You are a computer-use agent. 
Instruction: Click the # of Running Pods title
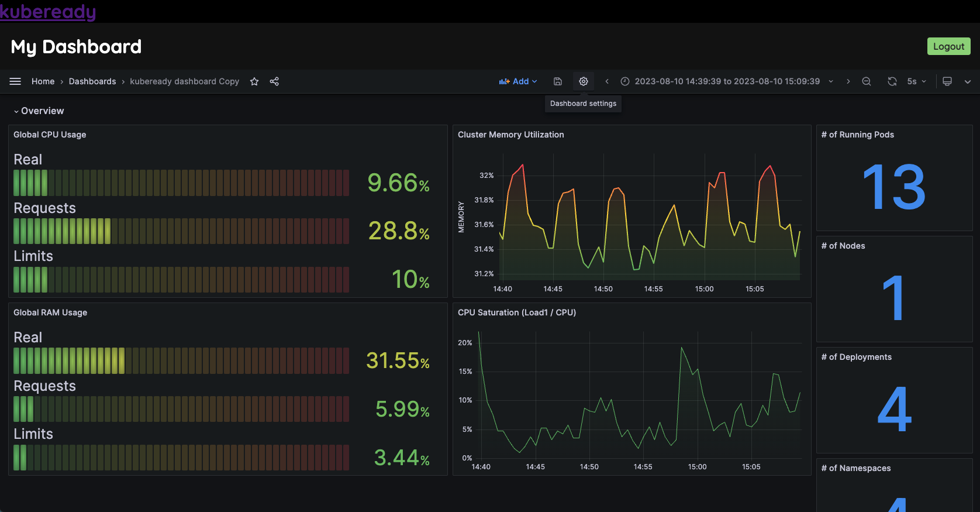pyautogui.click(x=858, y=135)
